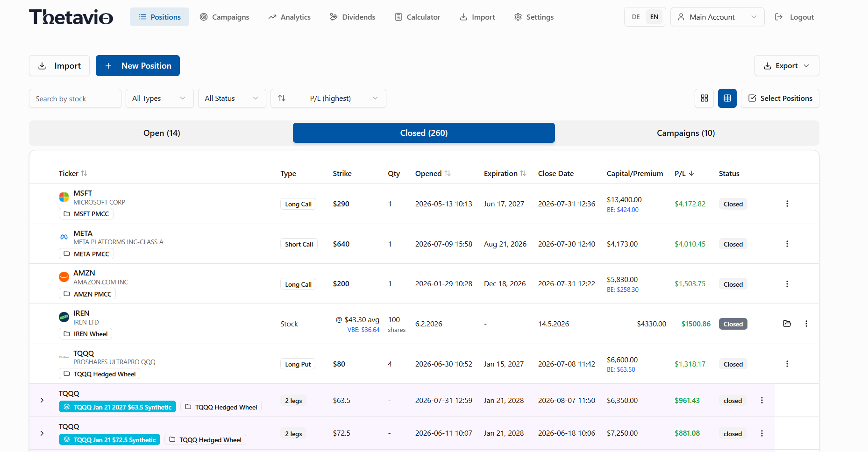868x452 pixels.
Task: Sort by Ticker column arrows
Action: (84, 173)
